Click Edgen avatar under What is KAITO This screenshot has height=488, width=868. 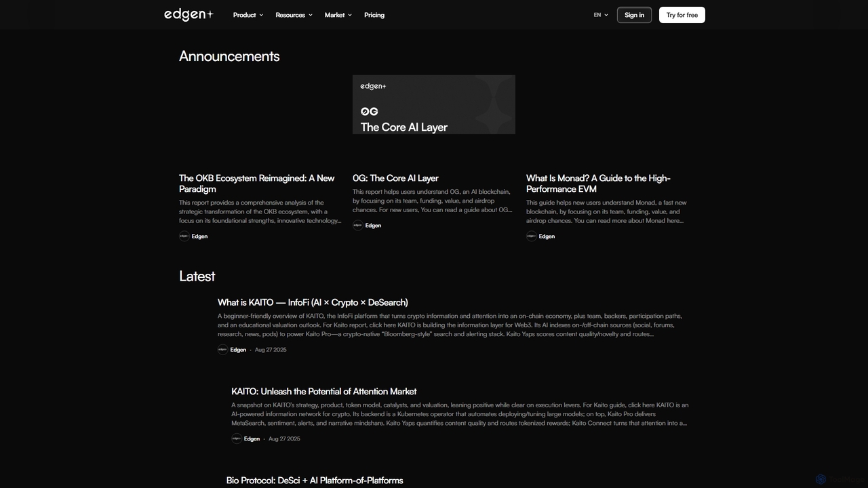222,350
